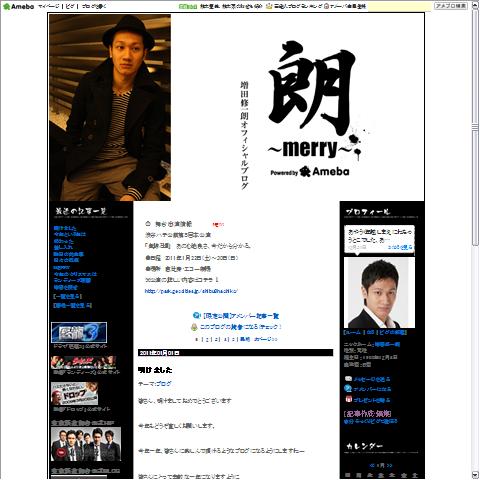
Task: Click the blue Amember icon in profile sidebar
Action: pos(348,388)
